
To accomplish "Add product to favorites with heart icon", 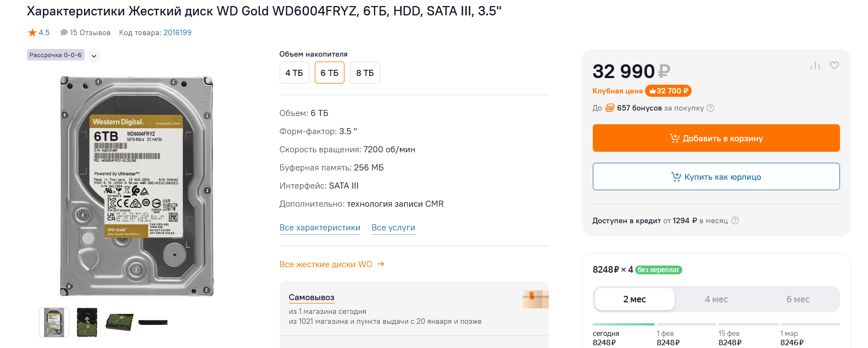I will click(834, 65).
